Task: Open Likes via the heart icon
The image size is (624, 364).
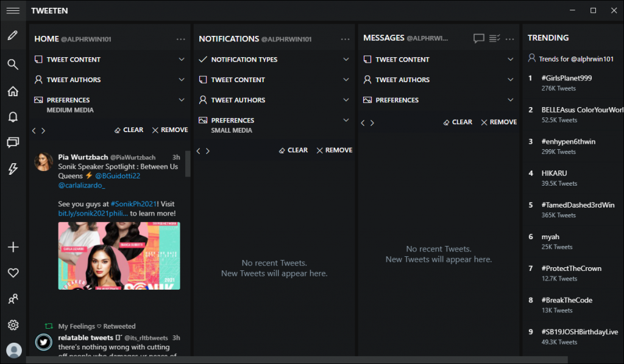Action: tap(13, 273)
